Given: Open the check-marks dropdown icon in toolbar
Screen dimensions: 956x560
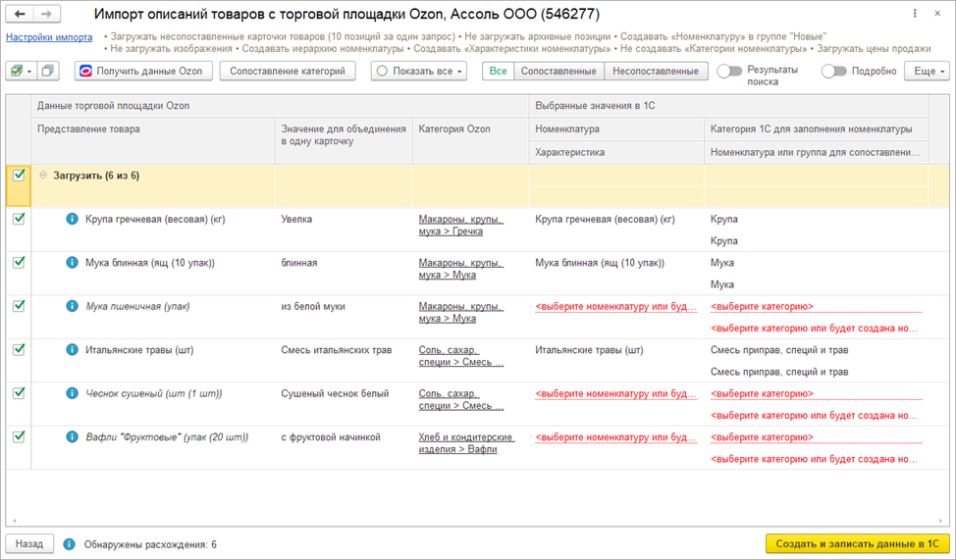Looking at the screenshot, I should click(x=20, y=72).
